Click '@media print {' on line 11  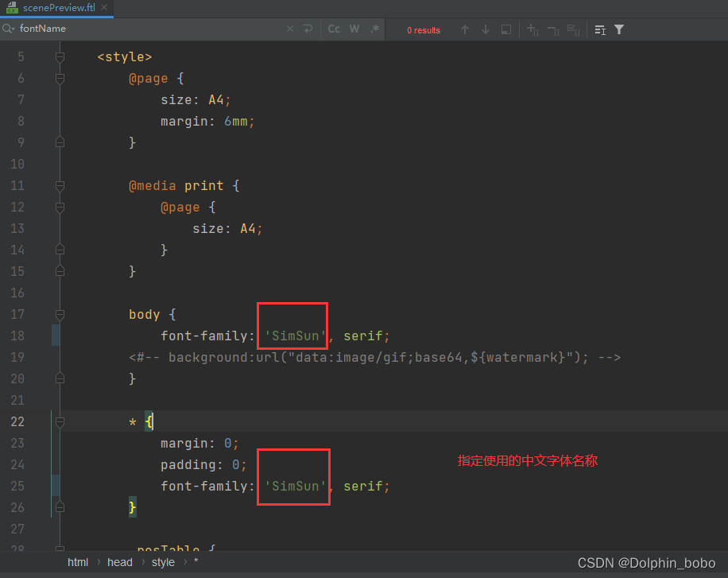184,186
